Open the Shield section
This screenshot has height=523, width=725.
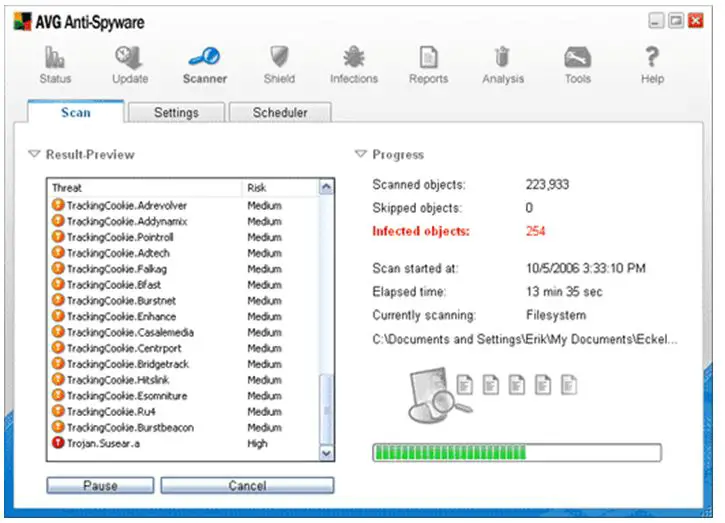[x=279, y=65]
